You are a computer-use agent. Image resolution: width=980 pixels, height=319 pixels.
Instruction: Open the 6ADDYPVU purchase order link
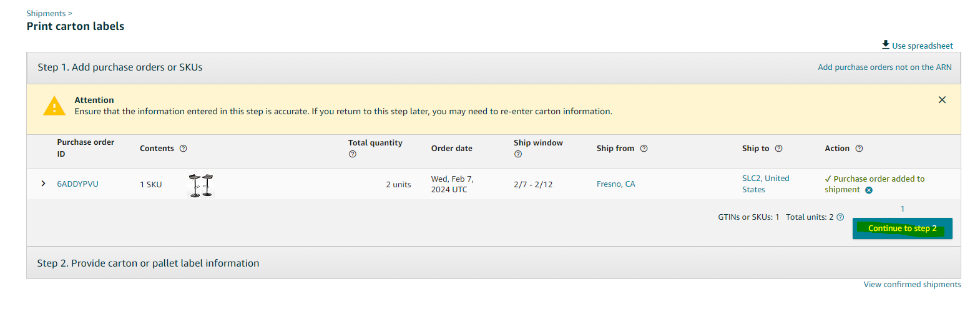pos(78,184)
